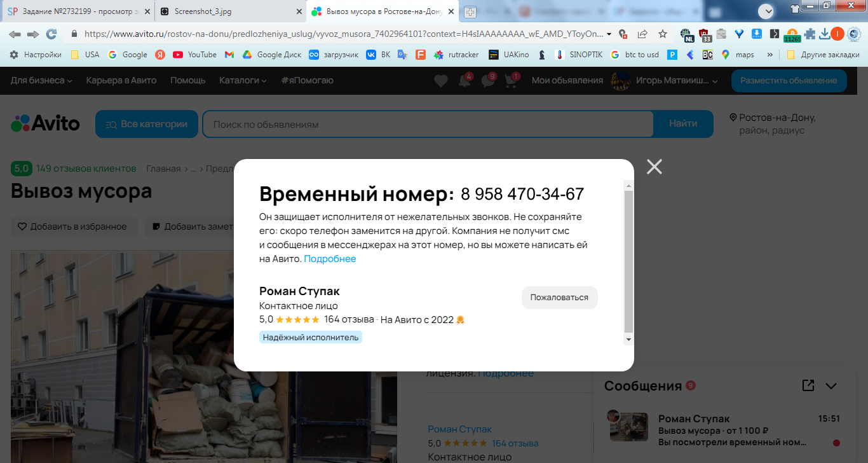Image resolution: width=868 pixels, height=463 pixels.
Task: Open the bitcoin price extension icon
Action: coord(792,35)
